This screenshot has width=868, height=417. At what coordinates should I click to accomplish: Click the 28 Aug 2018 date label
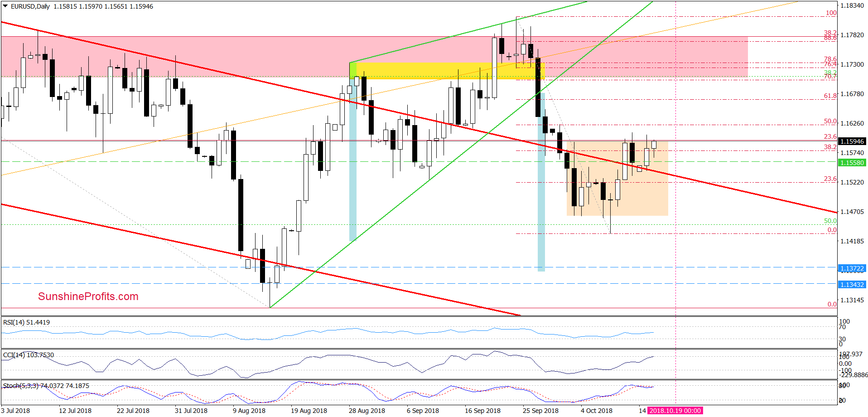click(x=367, y=411)
